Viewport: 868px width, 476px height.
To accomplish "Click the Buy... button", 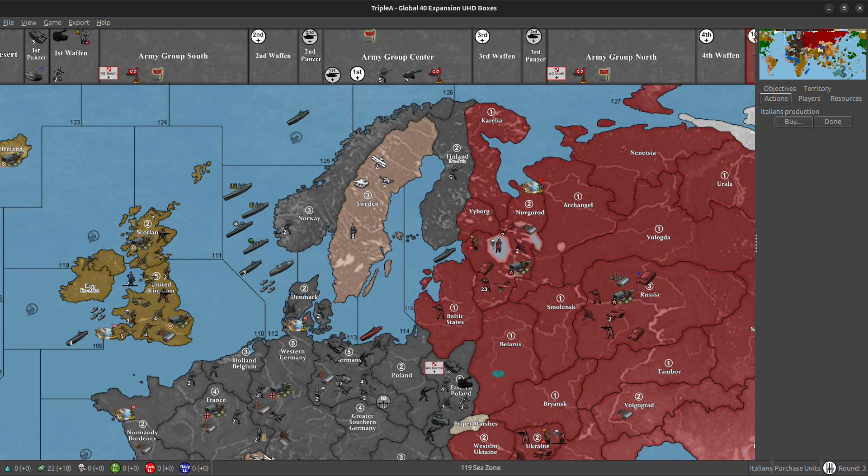I will point(793,121).
